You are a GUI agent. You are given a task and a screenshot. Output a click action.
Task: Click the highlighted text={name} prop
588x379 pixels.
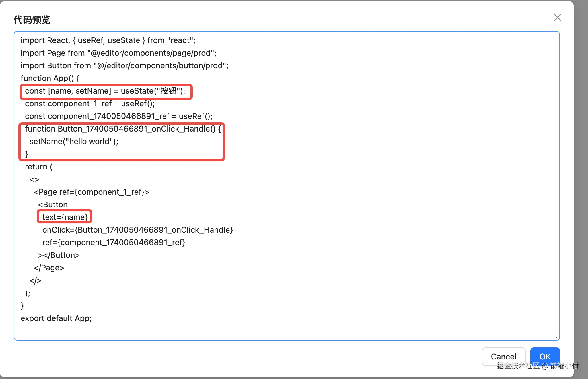click(x=65, y=217)
